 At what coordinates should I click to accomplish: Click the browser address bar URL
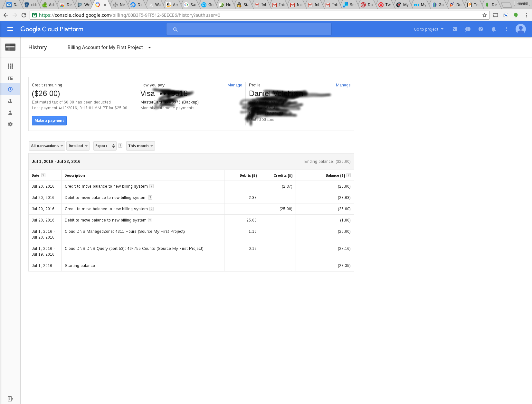[129, 15]
